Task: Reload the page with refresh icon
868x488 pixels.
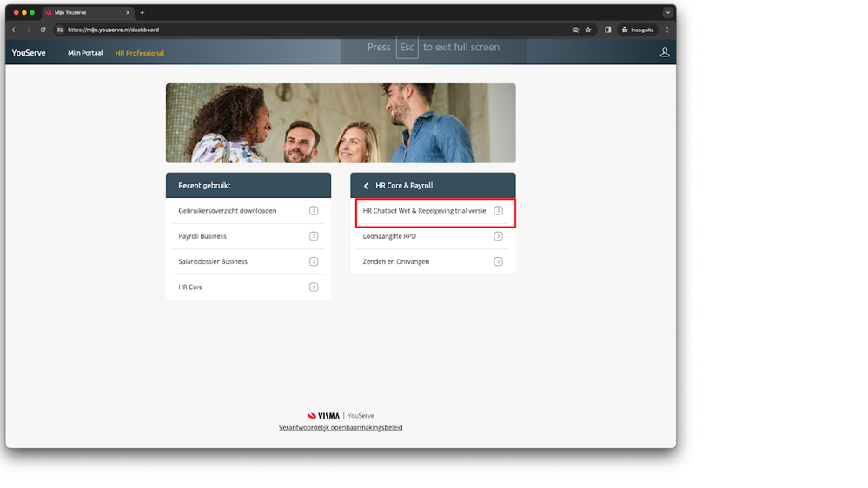Action: pos(43,30)
